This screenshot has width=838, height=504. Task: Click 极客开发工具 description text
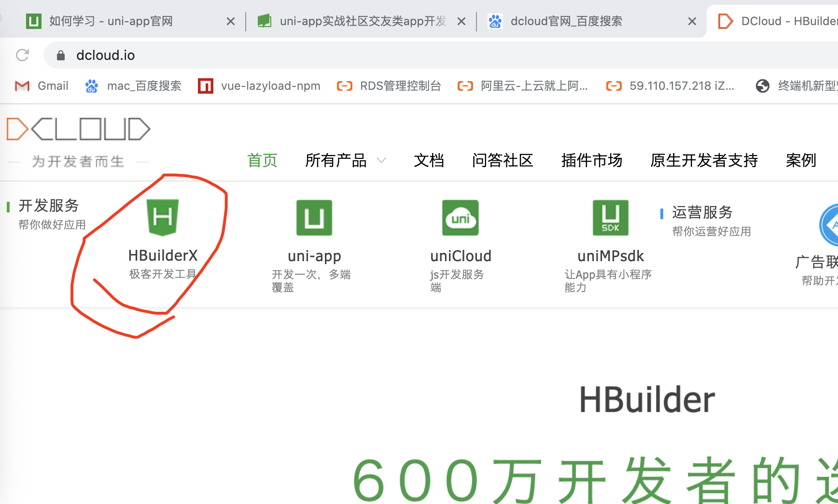(163, 274)
